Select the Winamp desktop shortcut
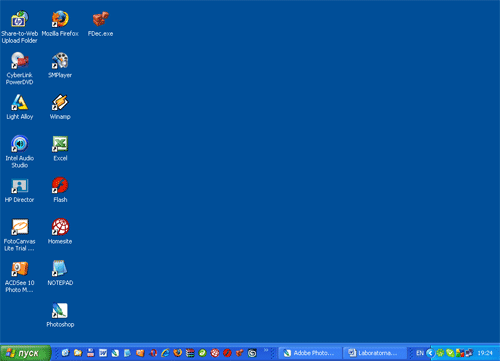Screen dimensions: 500x361 [60, 107]
